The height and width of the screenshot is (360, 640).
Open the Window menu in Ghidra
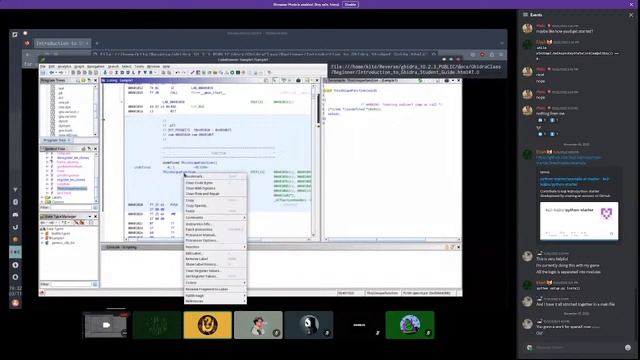click(x=153, y=66)
